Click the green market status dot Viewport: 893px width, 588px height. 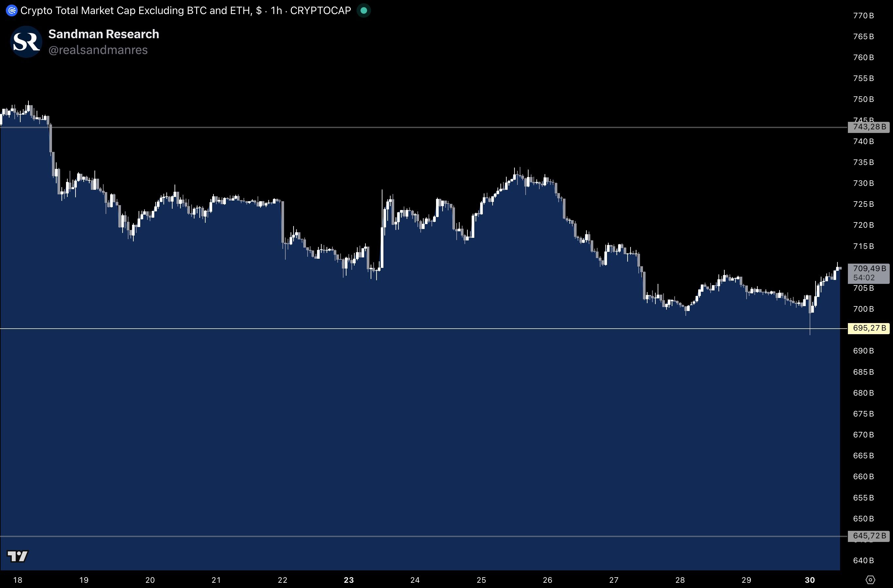[363, 10]
